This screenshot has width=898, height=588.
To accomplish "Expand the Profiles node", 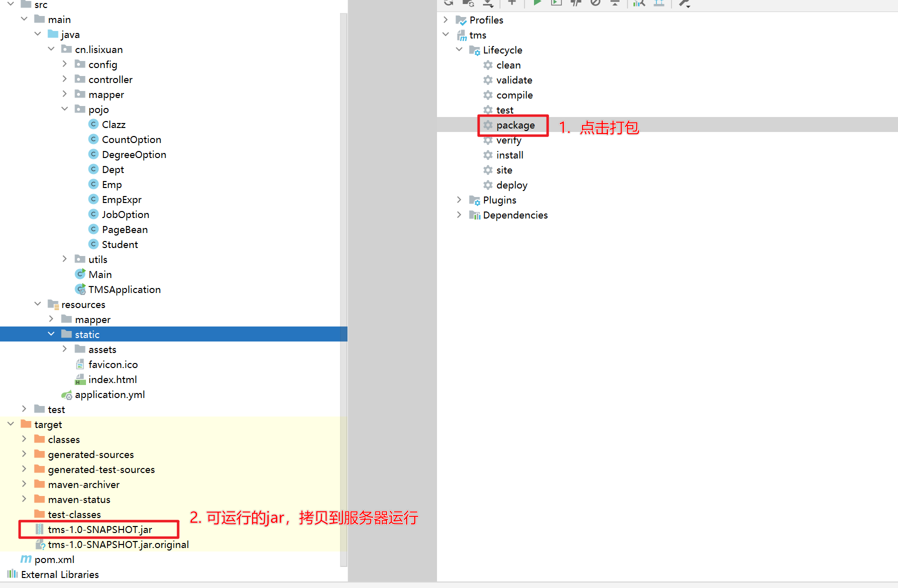I will (445, 20).
